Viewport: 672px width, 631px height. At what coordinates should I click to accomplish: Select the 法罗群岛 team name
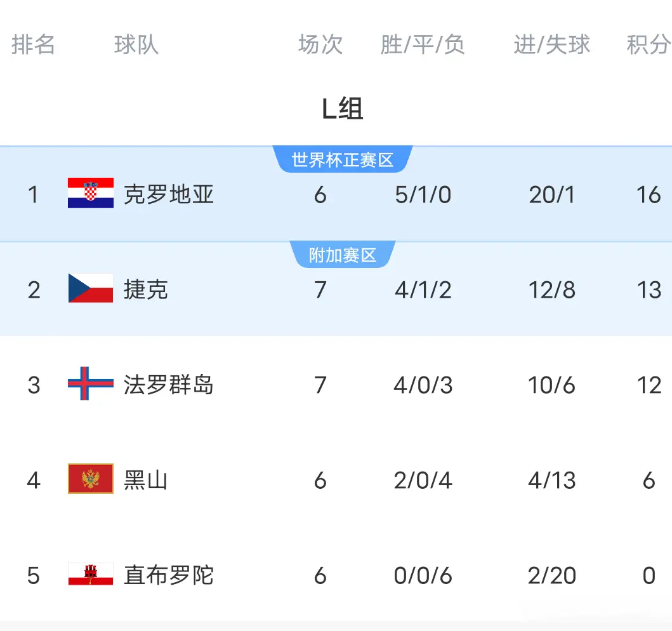pos(168,385)
